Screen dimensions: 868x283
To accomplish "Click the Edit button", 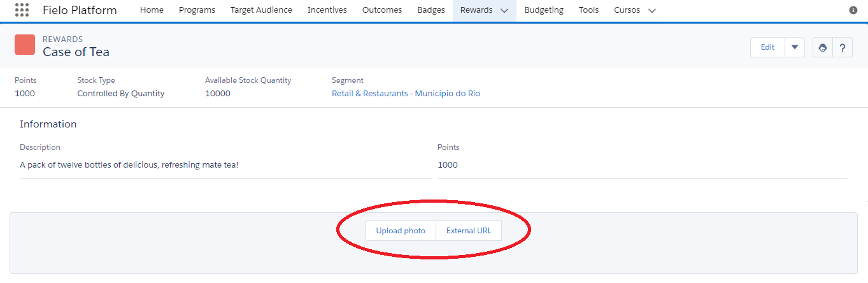I will coord(768,47).
